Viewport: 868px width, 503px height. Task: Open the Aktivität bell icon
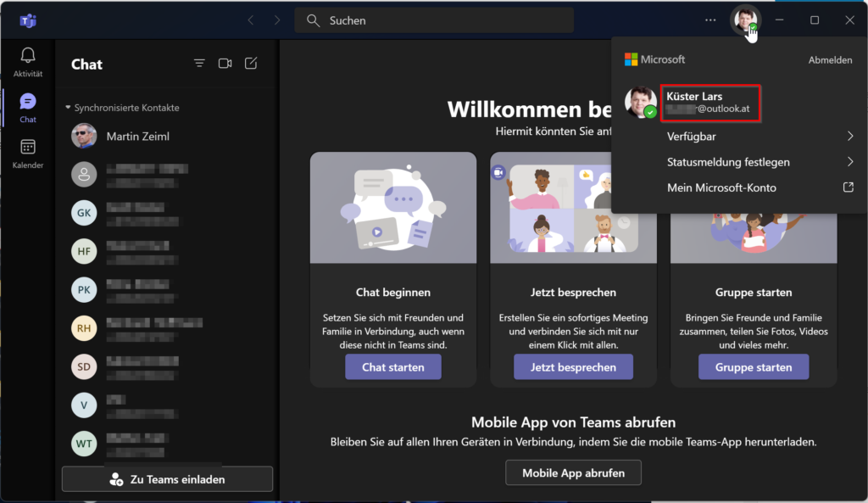[x=28, y=55]
